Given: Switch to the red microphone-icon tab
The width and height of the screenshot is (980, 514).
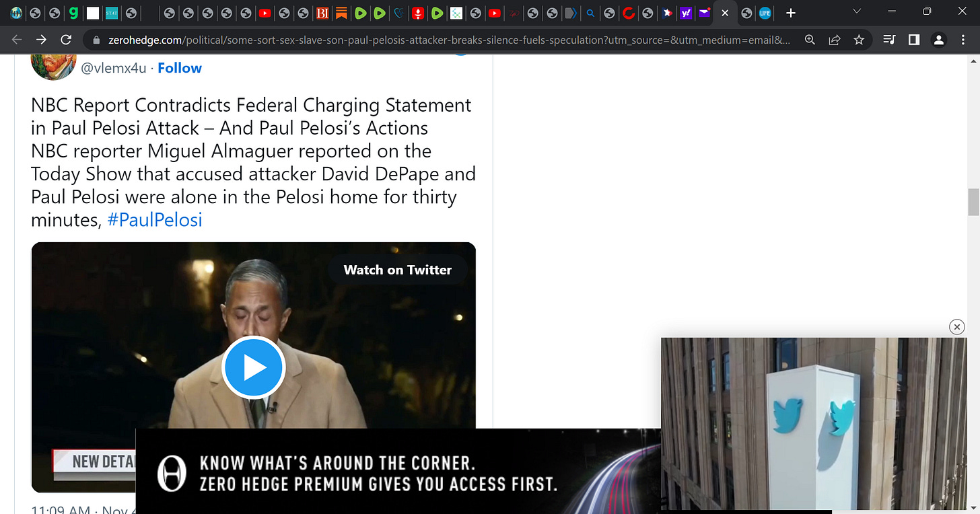Looking at the screenshot, I should click(x=418, y=13).
